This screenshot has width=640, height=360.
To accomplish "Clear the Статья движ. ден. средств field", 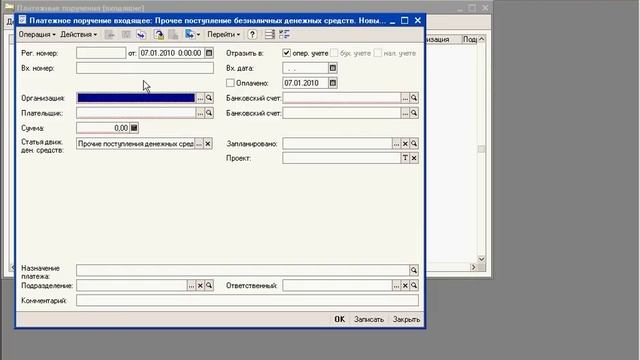I will (x=208, y=144).
